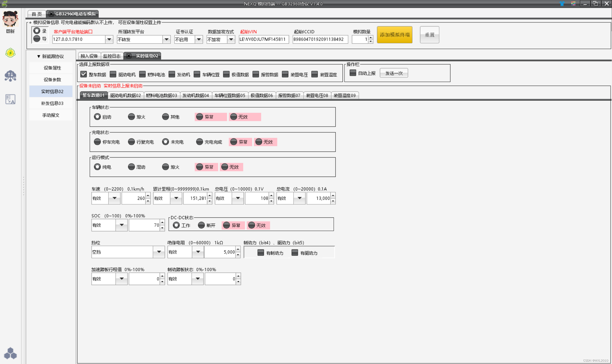Image resolution: width=612 pixels, height=364 pixels.
Task: Enable the 自动上报 checkbox
Action: pyautogui.click(x=353, y=73)
